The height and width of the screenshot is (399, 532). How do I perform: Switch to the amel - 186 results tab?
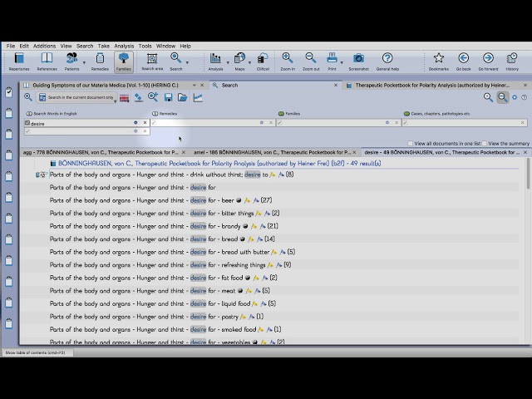(x=272, y=152)
